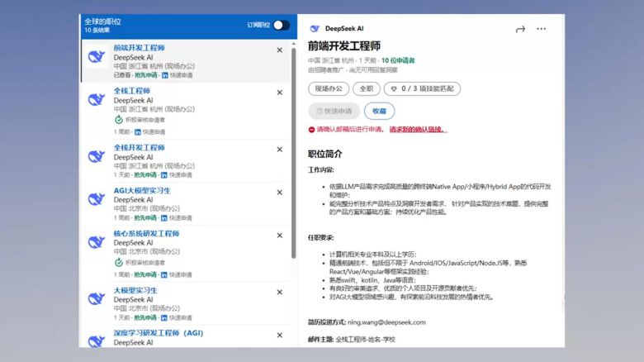The image size is (644, 362).
Task: Click the share arrow icon in job header
Action: click(520, 29)
